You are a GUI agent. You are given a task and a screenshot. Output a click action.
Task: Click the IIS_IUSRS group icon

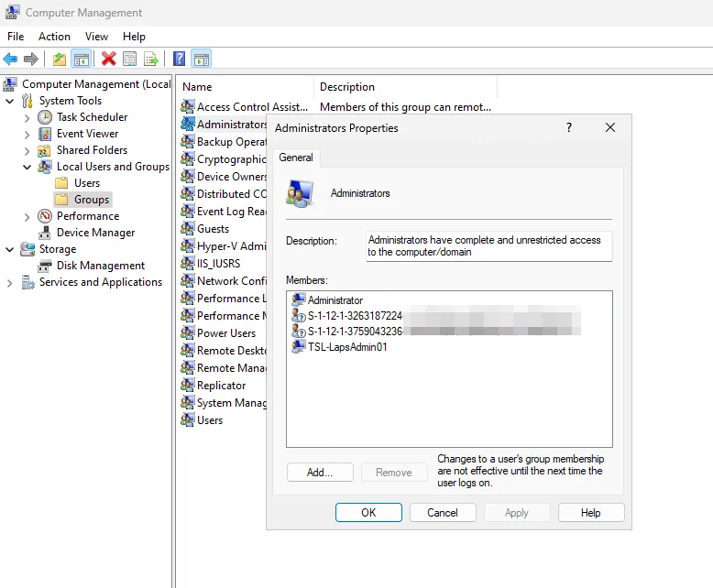(x=187, y=264)
